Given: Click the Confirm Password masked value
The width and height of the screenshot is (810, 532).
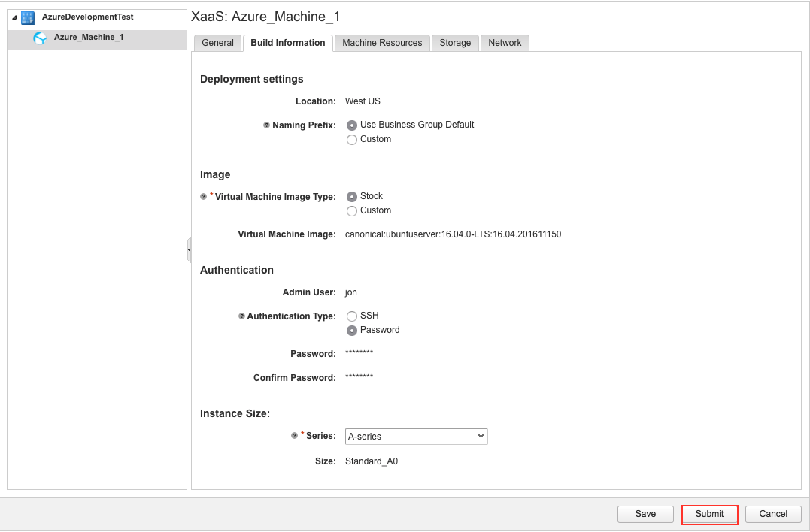Looking at the screenshot, I should click(x=359, y=377).
